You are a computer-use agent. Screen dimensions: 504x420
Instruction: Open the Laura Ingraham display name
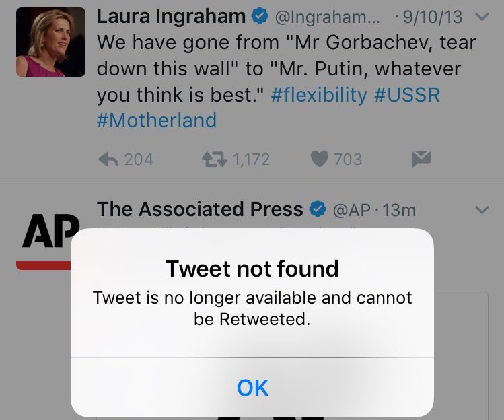(x=172, y=16)
